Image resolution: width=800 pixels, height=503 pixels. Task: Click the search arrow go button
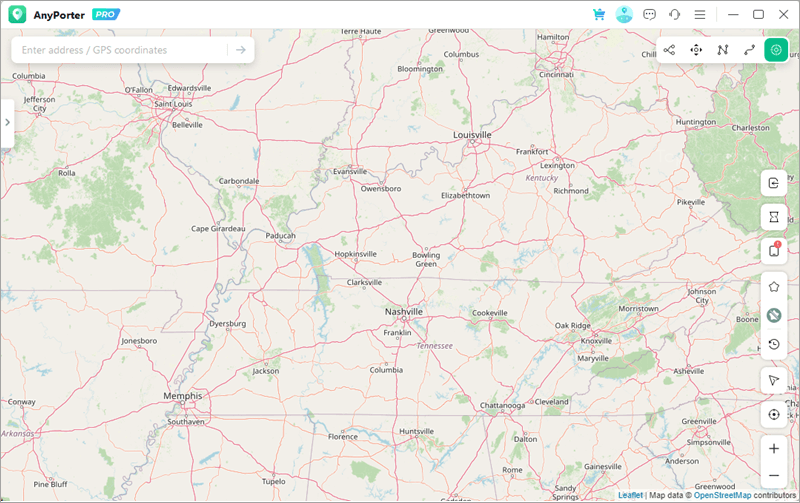(x=241, y=50)
